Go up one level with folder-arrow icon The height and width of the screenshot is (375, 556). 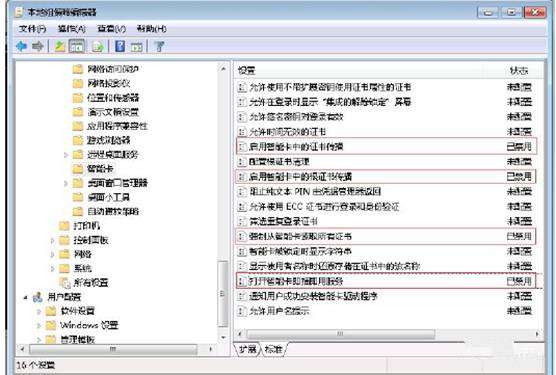(60, 46)
